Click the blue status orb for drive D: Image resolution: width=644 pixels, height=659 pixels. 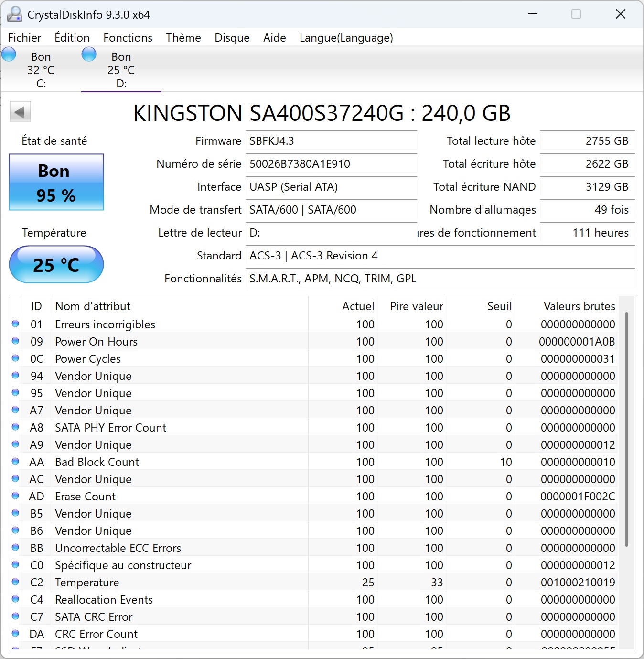coord(89,54)
